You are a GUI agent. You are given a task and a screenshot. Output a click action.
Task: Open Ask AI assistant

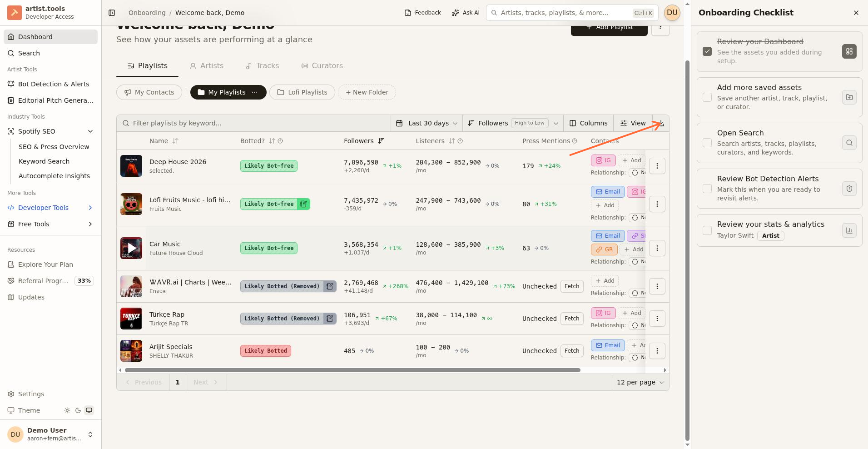(466, 13)
